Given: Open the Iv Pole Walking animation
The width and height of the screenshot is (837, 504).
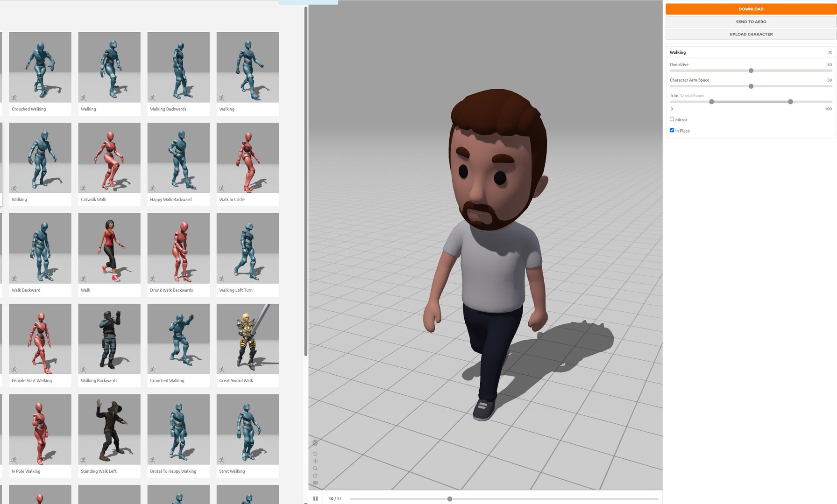Looking at the screenshot, I should click(x=40, y=436).
